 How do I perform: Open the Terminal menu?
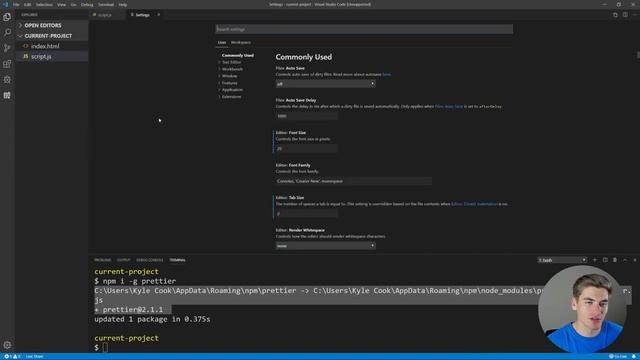[106, 4]
